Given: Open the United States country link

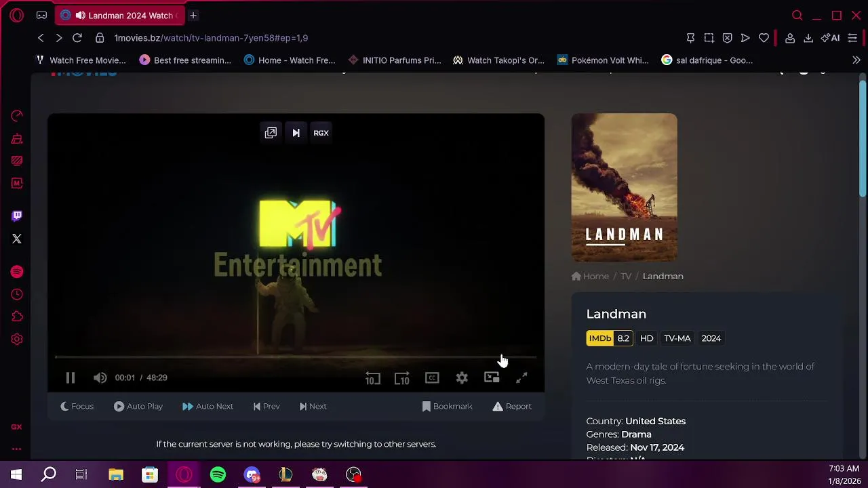Looking at the screenshot, I should point(655,421).
